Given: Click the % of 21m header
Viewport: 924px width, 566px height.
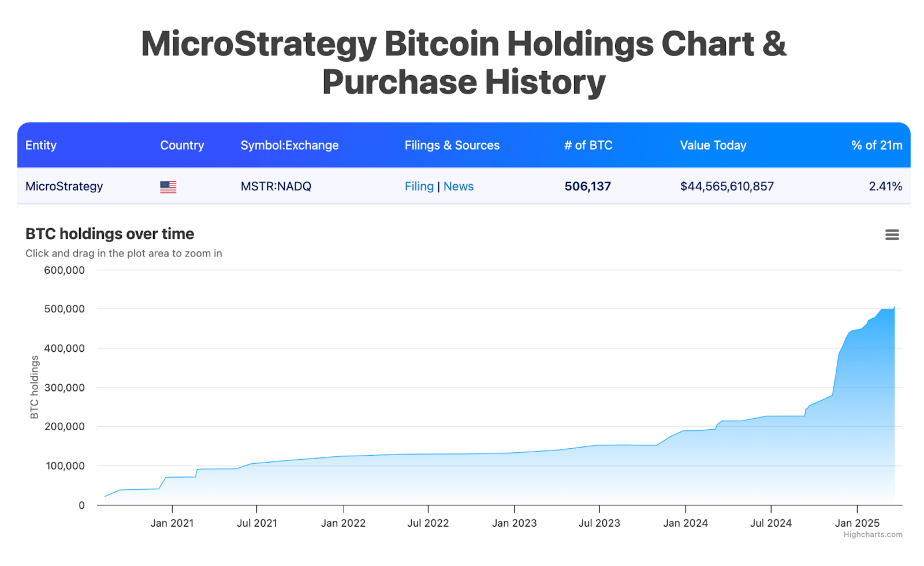Looking at the screenshot, I should (876, 146).
